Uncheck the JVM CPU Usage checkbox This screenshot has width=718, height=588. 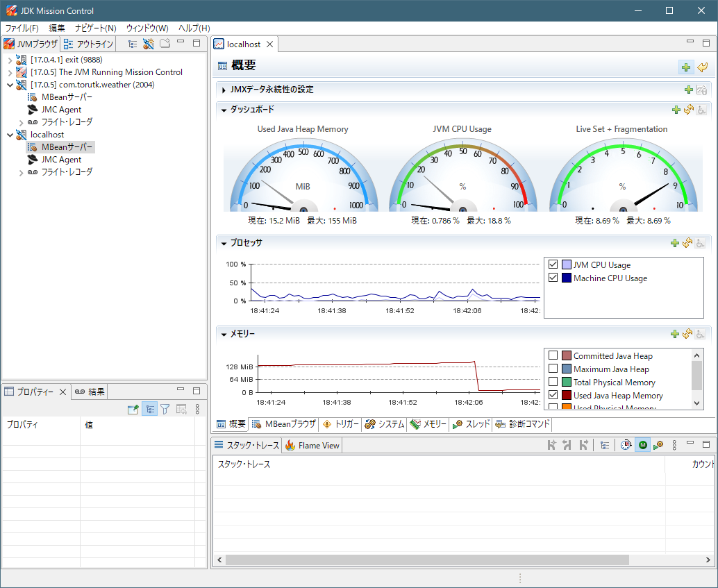coord(553,265)
